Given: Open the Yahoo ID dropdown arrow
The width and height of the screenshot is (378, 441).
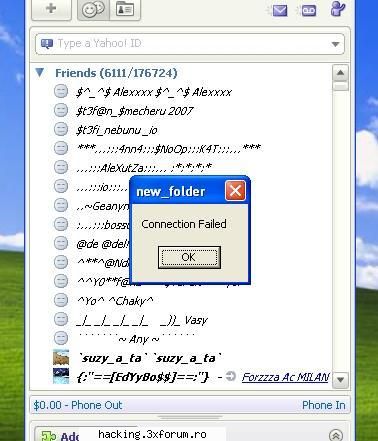Looking at the screenshot, I should (335, 44).
